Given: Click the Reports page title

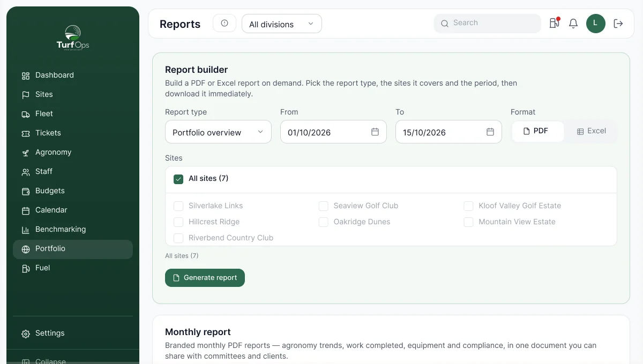Looking at the screenshot, I should click(x=180, y=24).
